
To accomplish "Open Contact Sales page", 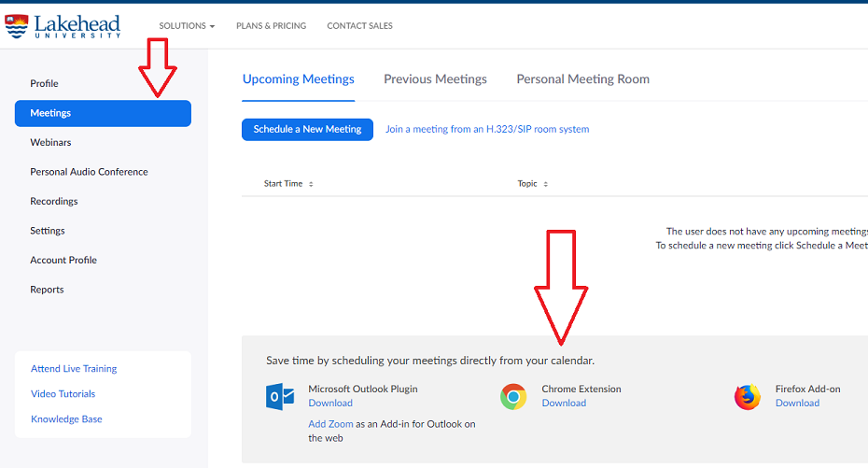I will click(359, 26).
